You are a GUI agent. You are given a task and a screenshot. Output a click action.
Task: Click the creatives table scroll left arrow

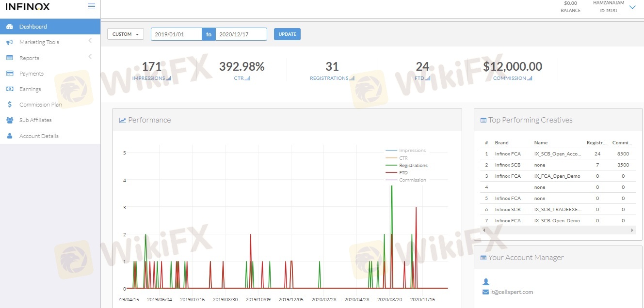click(483, 231)
